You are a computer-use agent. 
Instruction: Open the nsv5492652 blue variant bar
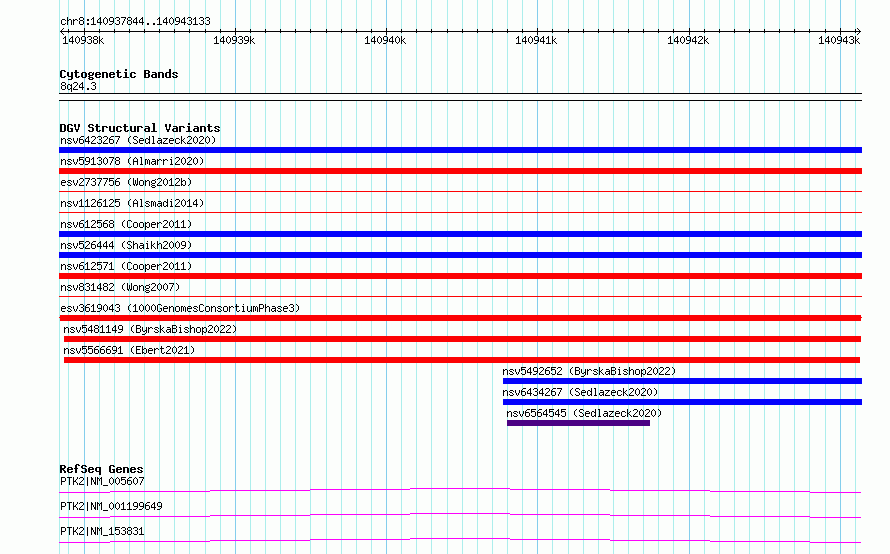[682, 381]
